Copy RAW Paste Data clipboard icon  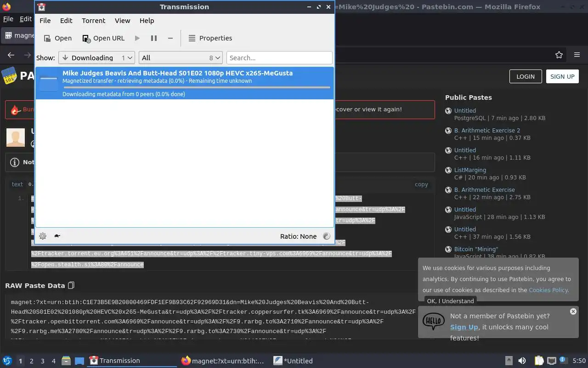71,285
